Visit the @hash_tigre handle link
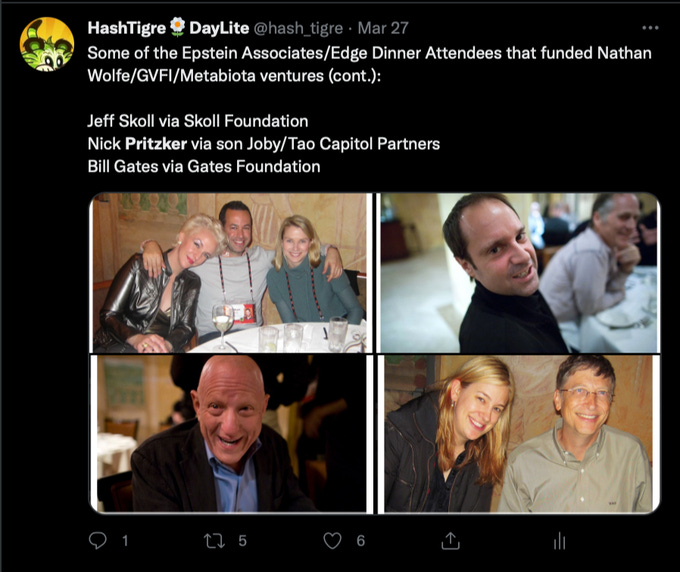 point(298,28)
